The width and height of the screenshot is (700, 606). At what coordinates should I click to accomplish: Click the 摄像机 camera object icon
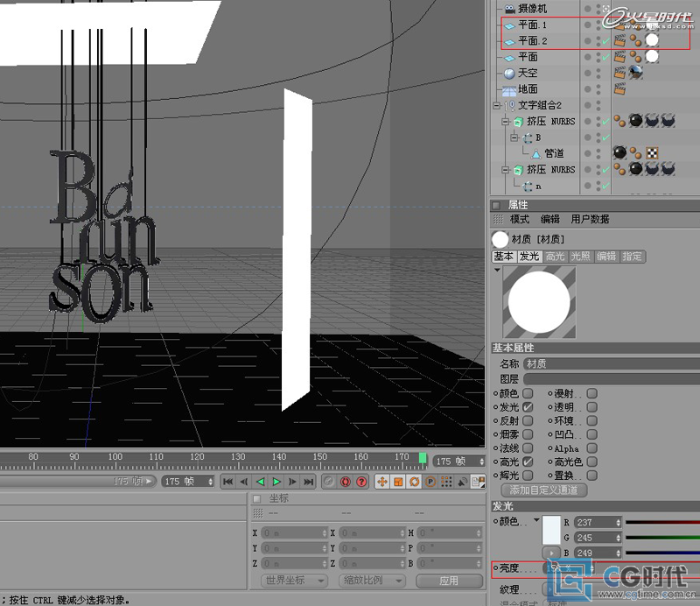(510, 9)
